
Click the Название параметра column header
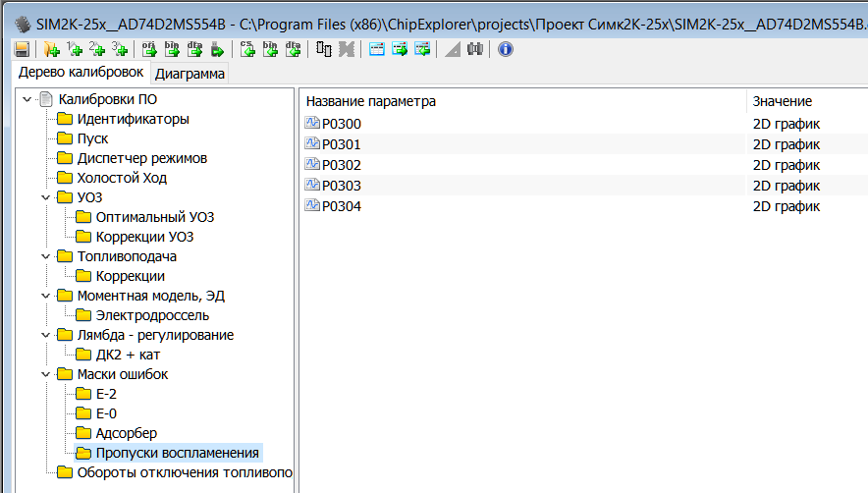tap(371, 101)
